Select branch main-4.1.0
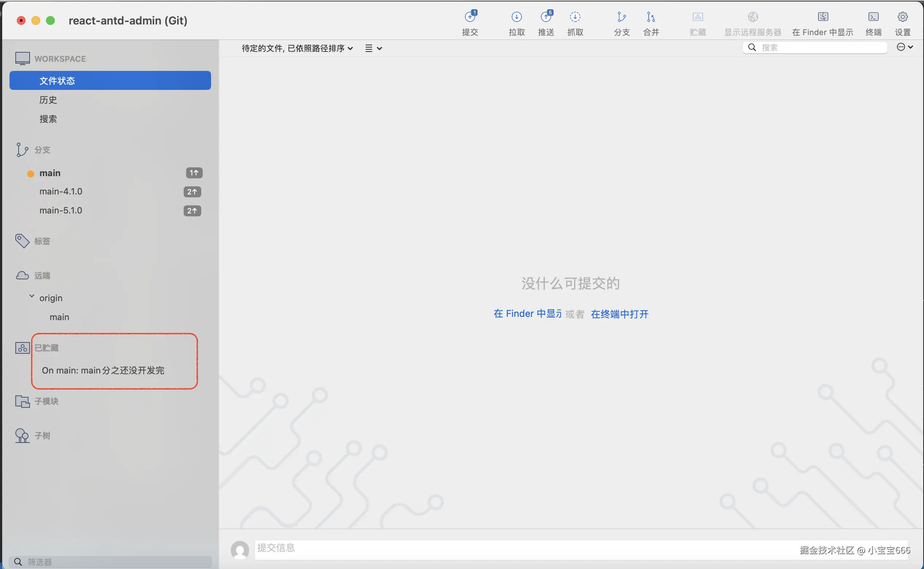This screenshot has height=569, width=924. (61, 191)
